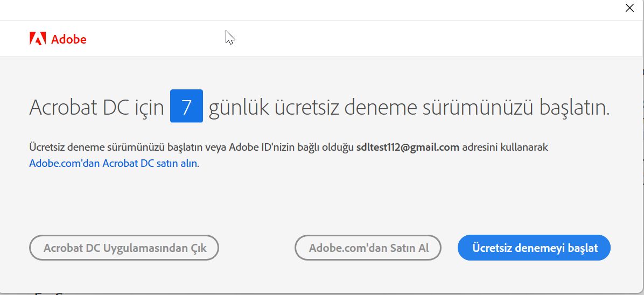The width and height of the screenshot is (644, 295).
Task: Exit via Acrobat DC Uygulamasından Çık button
Action: click(124, 248)
